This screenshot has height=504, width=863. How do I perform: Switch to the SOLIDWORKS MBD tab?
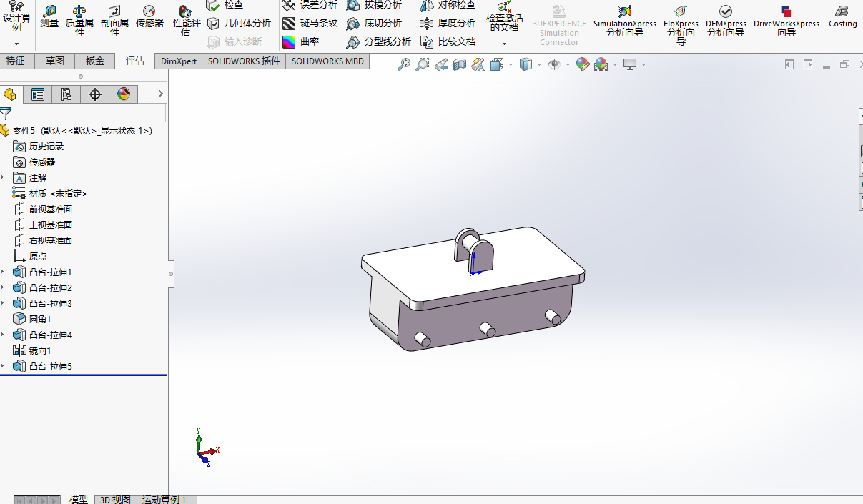[327, 61]
